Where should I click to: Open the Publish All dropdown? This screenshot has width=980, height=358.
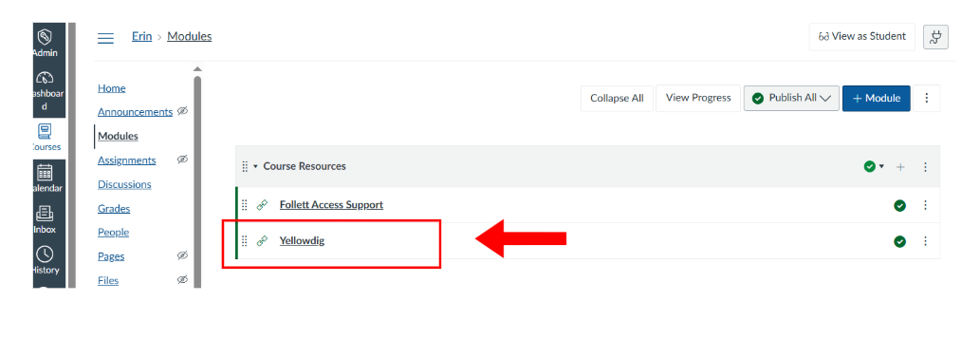coord(791,98)
